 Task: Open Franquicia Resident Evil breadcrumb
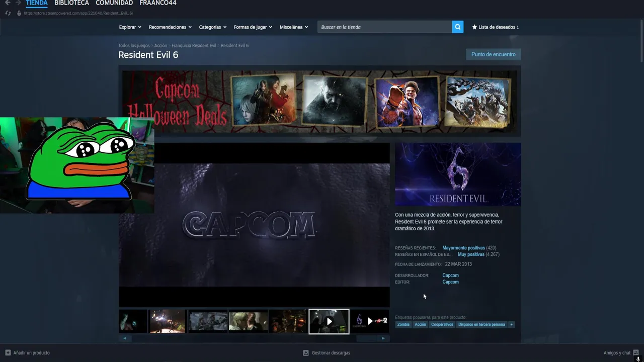coord(194,46)
